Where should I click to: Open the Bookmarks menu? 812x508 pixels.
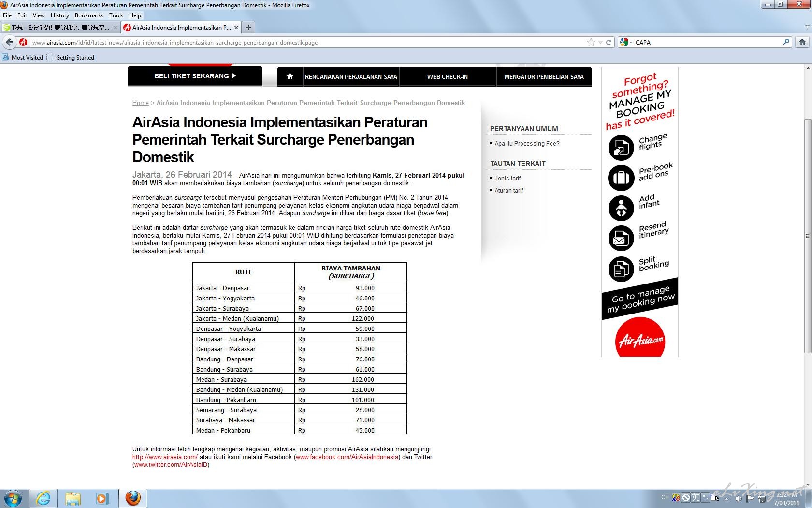click(x=89, y=15)
